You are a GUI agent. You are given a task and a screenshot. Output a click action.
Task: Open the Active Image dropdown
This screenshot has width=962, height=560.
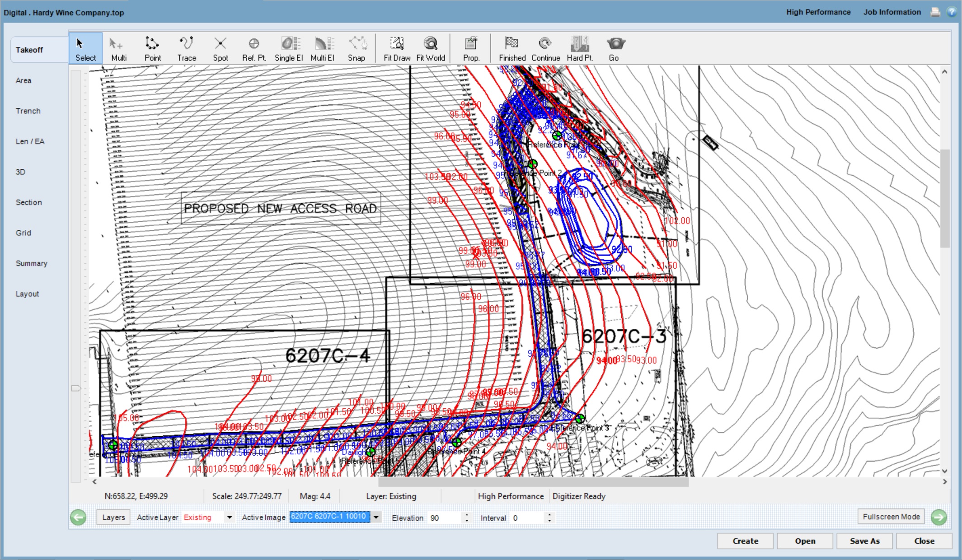click(376, 518)
